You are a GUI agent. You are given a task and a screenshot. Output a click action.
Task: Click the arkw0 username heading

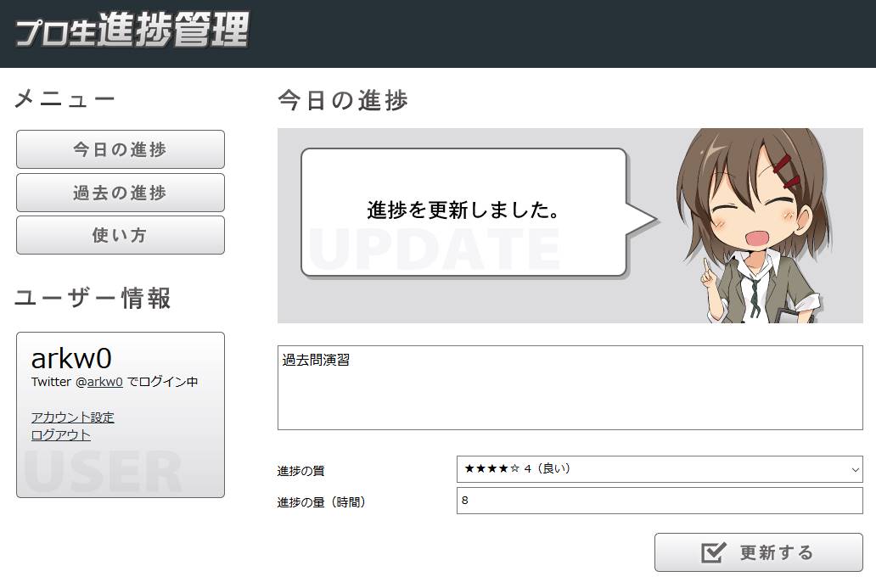coord(71,358)
